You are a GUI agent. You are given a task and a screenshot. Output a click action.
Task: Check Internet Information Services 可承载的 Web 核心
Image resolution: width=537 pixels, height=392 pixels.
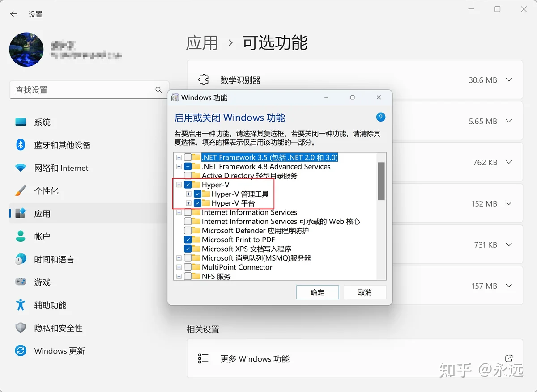tap(188, 221)
